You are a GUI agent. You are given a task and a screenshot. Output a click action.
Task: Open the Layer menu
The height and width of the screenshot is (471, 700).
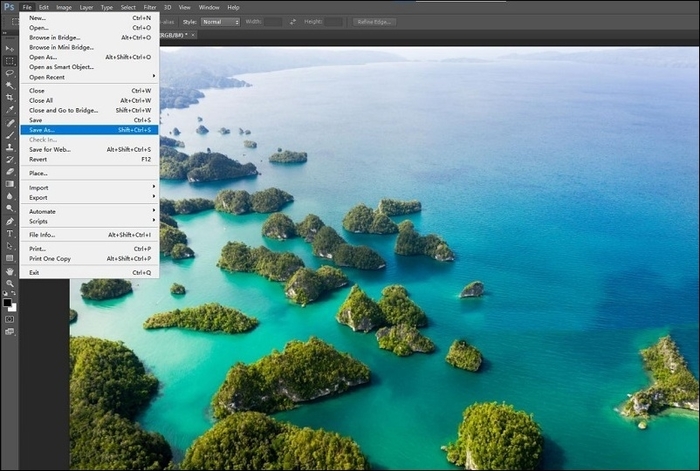click(87, 7)
